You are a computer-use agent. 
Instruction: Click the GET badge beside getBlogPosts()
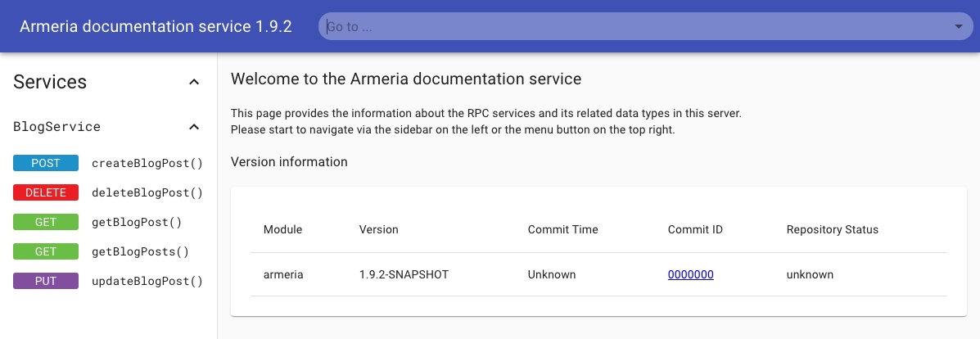(x=46, y=251)
